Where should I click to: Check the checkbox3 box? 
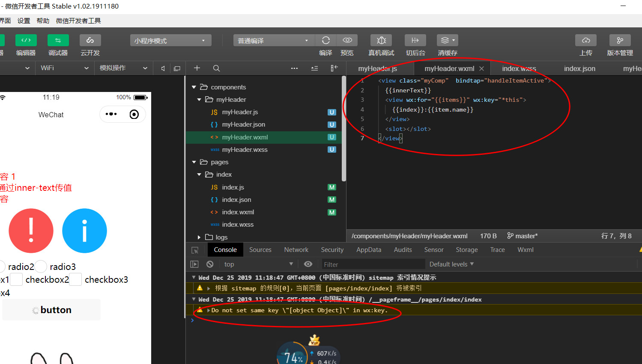[75, 280]
